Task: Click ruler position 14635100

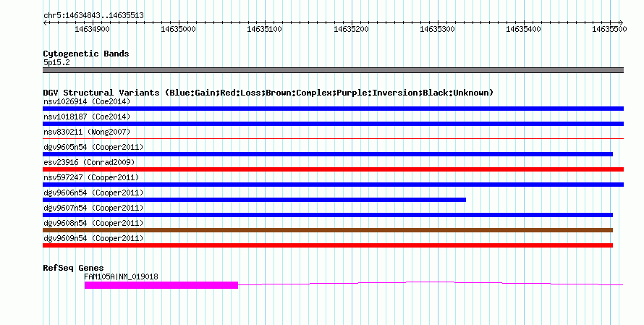Action: click(x=265, y=29)
